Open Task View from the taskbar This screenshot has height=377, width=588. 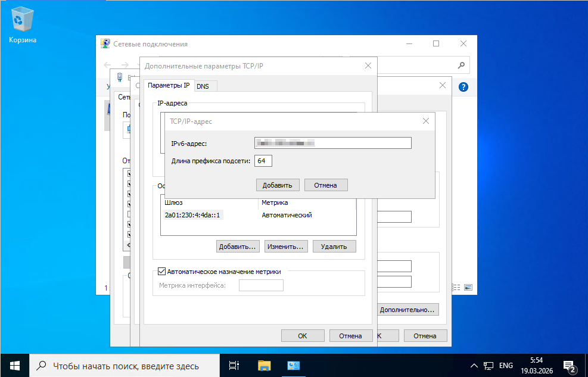(234, 365)
